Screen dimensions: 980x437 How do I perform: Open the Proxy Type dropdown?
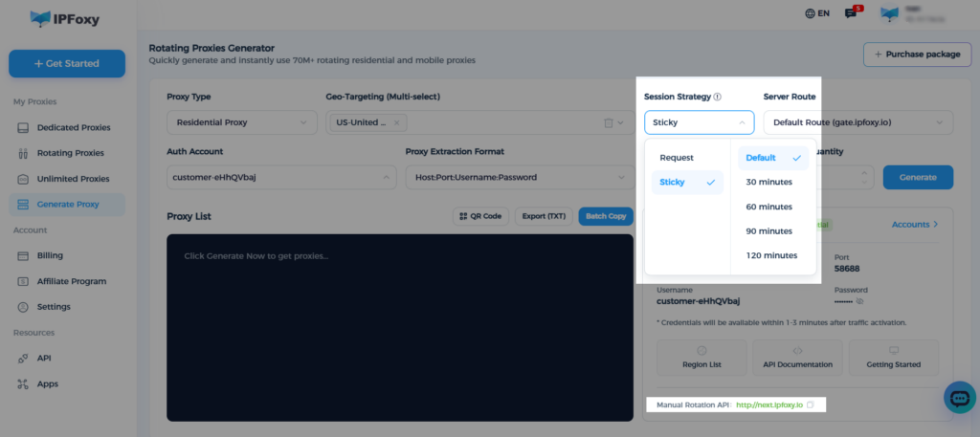pyautogui.click(x=242, y=122)
